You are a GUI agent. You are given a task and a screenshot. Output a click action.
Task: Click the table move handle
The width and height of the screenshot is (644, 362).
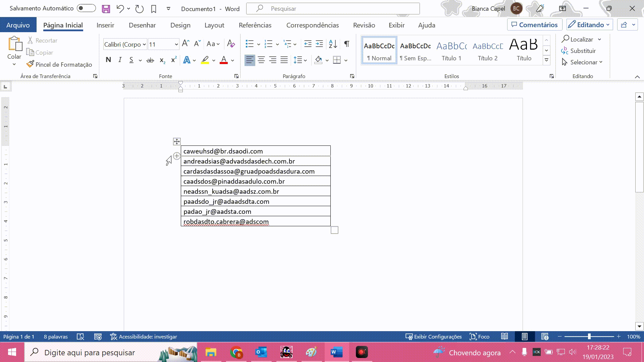tap(177, 141)
